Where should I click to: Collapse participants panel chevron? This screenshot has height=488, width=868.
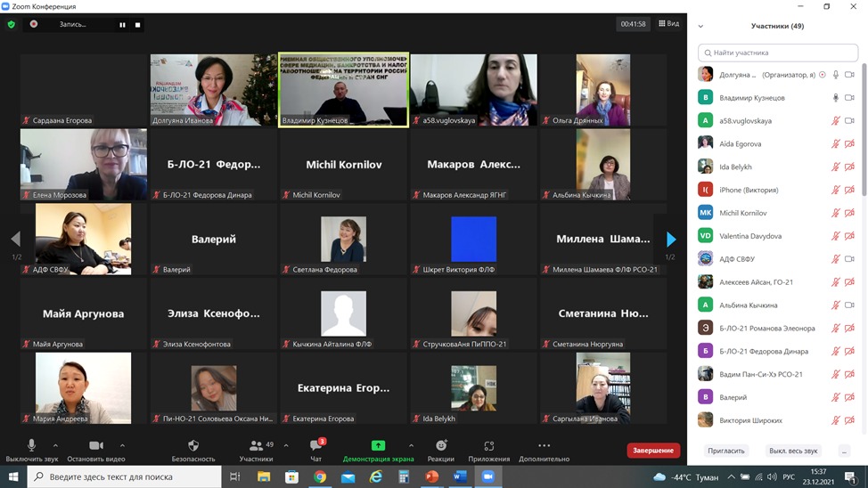coord(700,26)
